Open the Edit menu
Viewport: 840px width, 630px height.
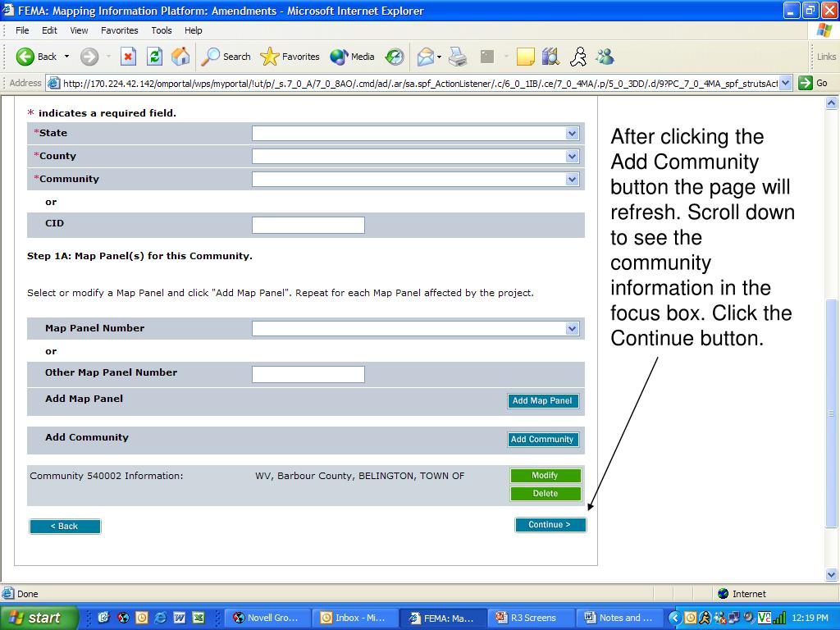click(x=49, y=30)
